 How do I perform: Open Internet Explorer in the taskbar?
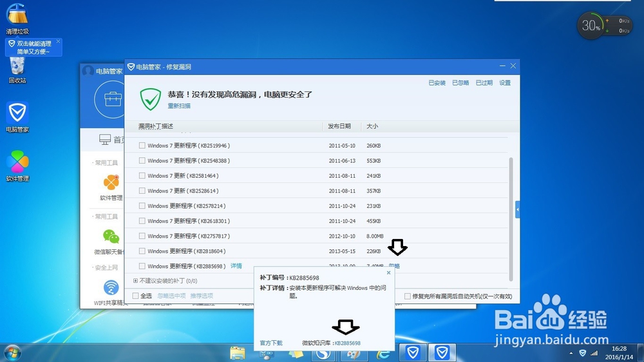(383, 354)
